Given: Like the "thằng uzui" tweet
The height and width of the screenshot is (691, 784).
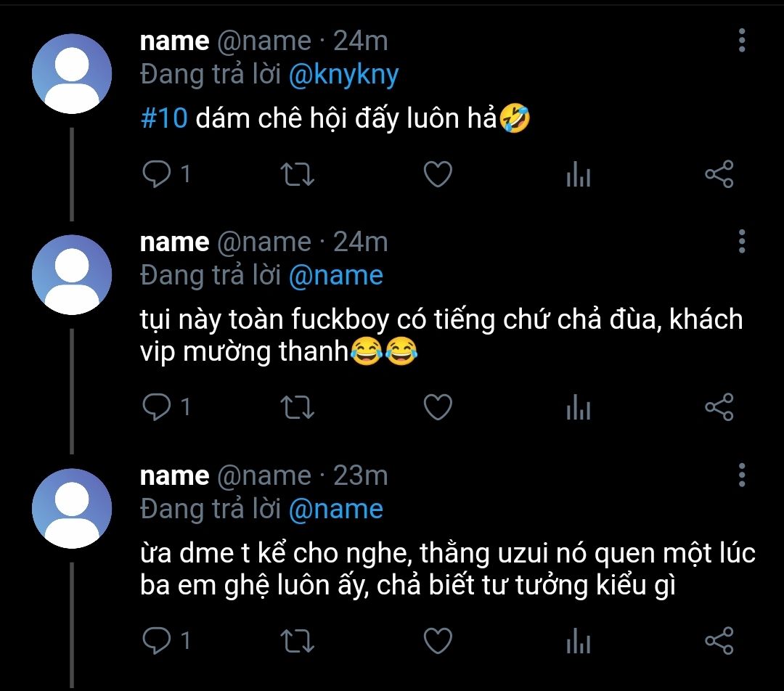Looking at the screenshot, I should tap(438, 641).
